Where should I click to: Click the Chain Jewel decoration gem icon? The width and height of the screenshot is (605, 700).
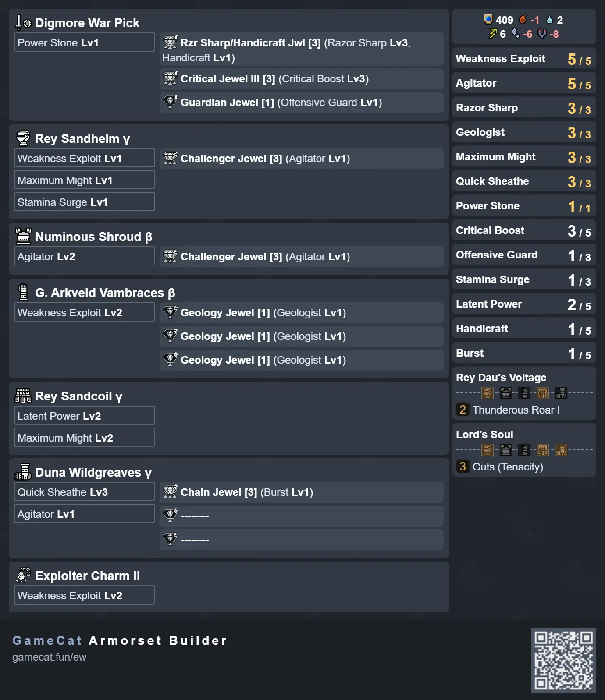pos(171,491)
